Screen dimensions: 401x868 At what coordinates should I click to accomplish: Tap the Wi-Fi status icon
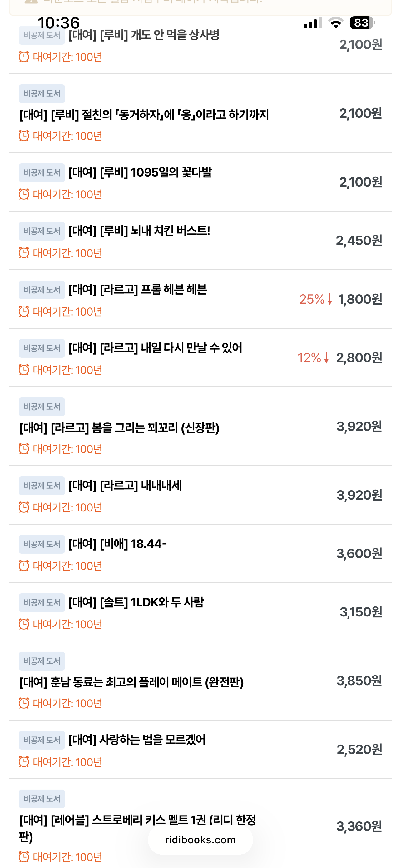click(x=335, y=23)
